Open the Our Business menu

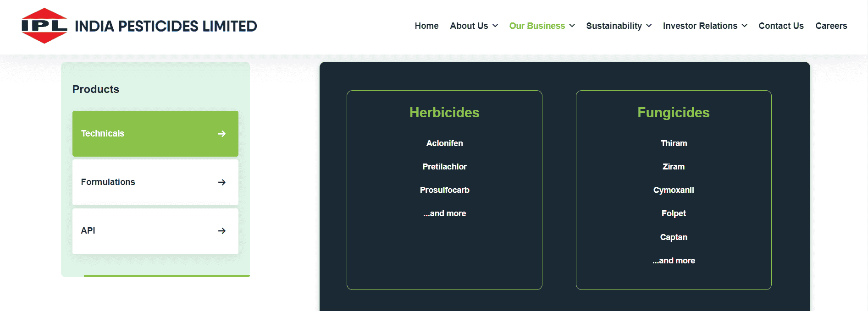(537, 26)
